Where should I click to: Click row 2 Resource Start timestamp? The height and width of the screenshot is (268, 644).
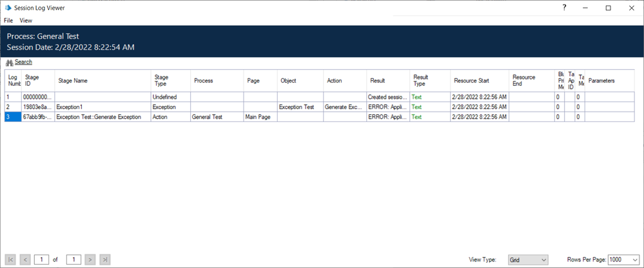tap(480, 107)
